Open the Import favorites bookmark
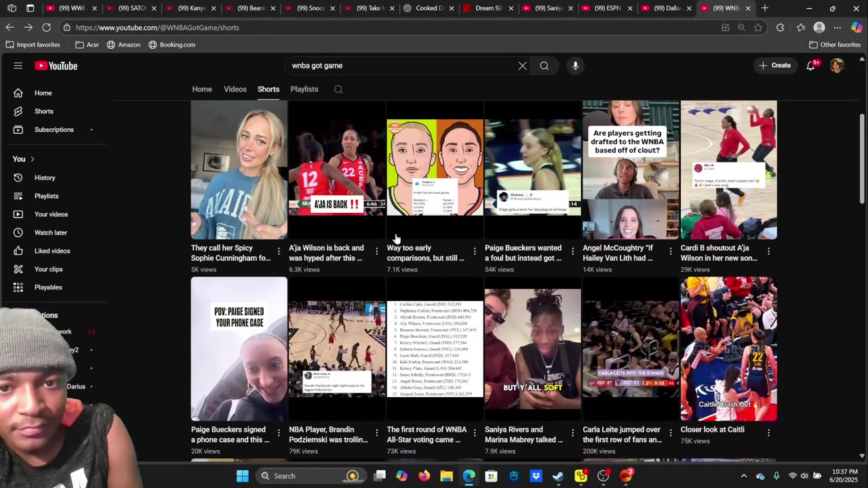Viewport: 868px width, 488px height. click(x=33, y=45)
